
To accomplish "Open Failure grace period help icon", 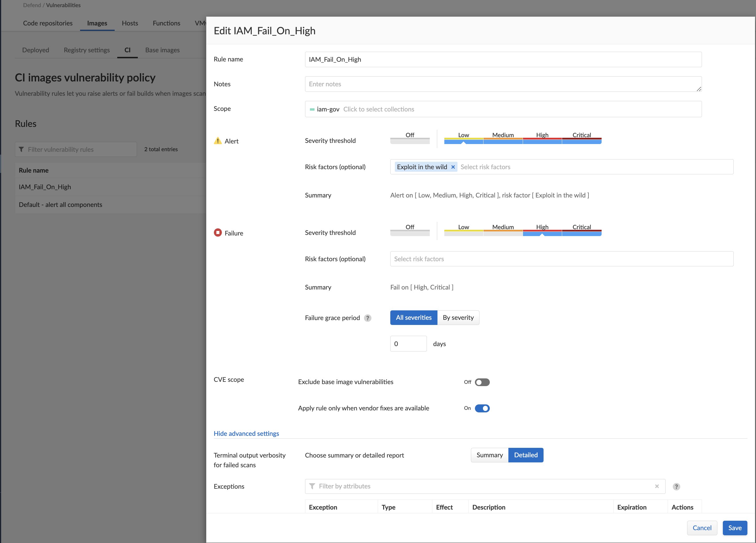I will point(368,318).
